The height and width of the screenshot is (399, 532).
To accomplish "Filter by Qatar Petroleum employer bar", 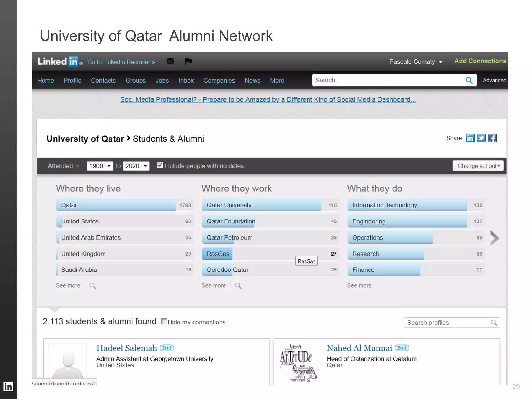I will (x=270, y=237).
